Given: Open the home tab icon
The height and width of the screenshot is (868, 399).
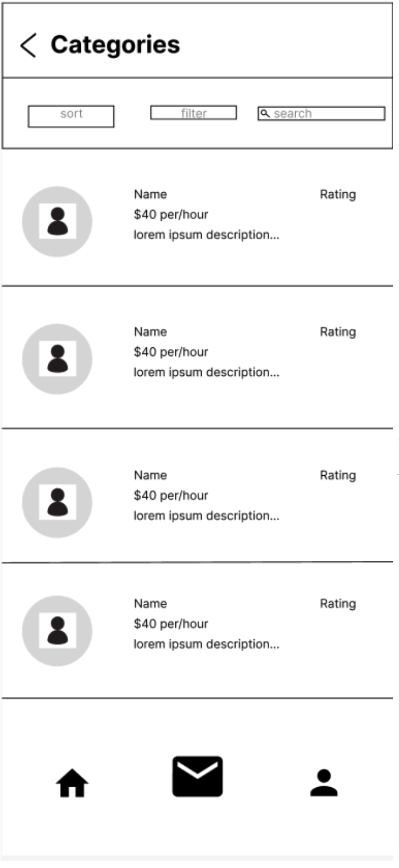Looking at the screenshot, I should (72, 783).
